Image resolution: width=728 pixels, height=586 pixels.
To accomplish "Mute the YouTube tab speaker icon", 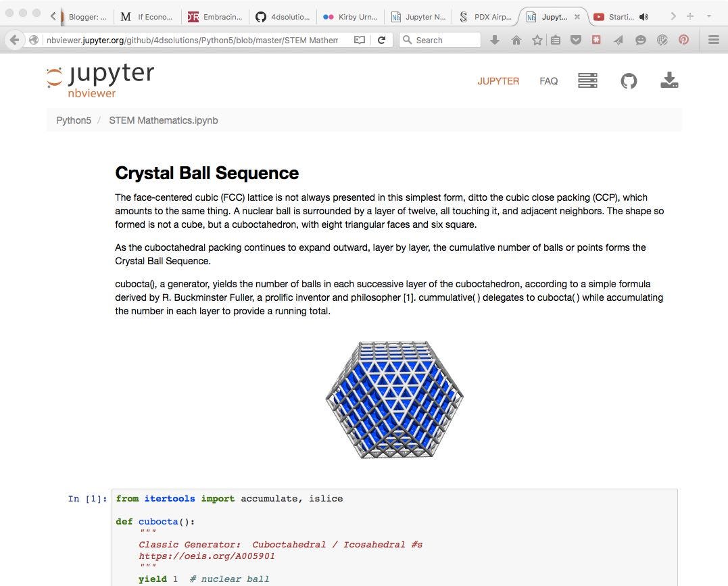I will [x=644, y=17].
